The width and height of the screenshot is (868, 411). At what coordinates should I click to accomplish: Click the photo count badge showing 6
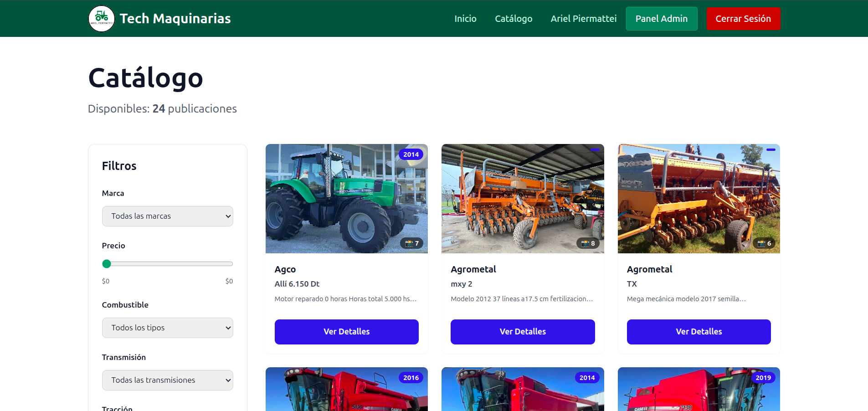tap(764, 243)
